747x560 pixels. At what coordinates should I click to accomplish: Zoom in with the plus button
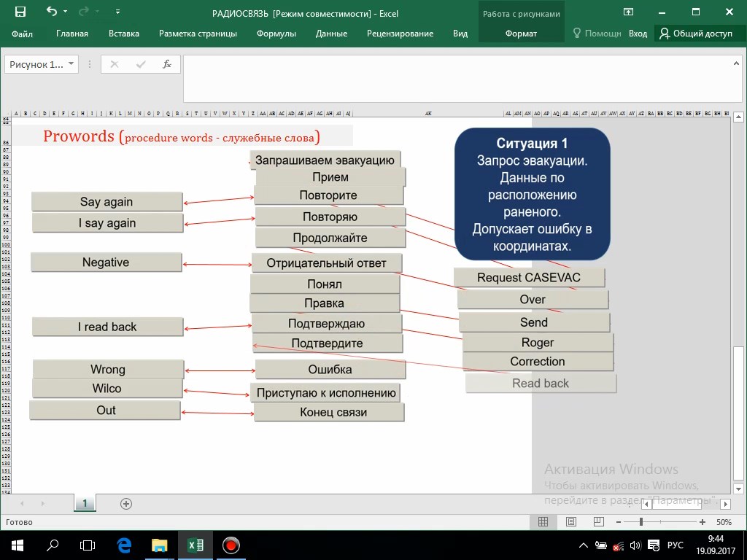tap(703, 522)
